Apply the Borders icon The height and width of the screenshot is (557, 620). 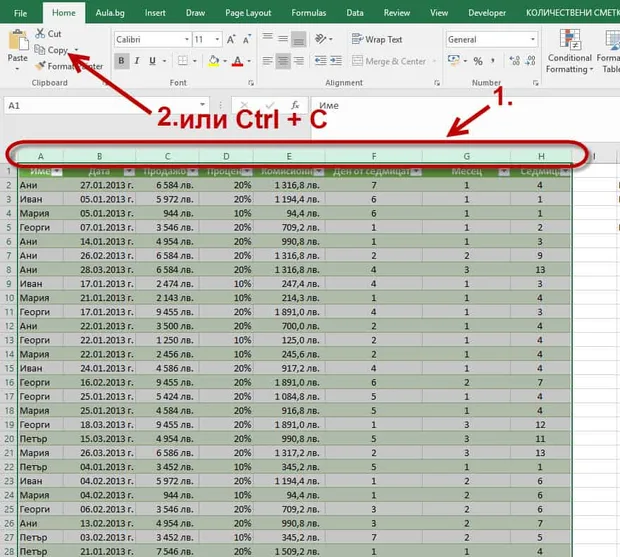tap(182, 61)
